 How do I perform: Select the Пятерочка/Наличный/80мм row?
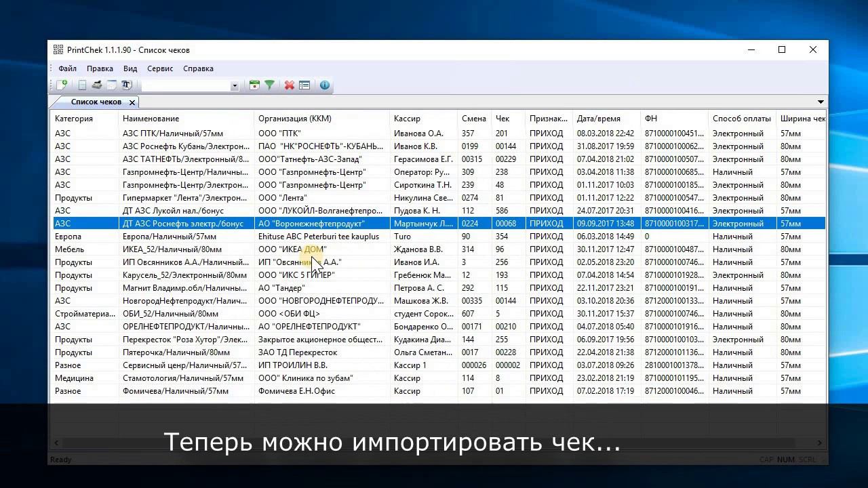[x=438, y=352]
